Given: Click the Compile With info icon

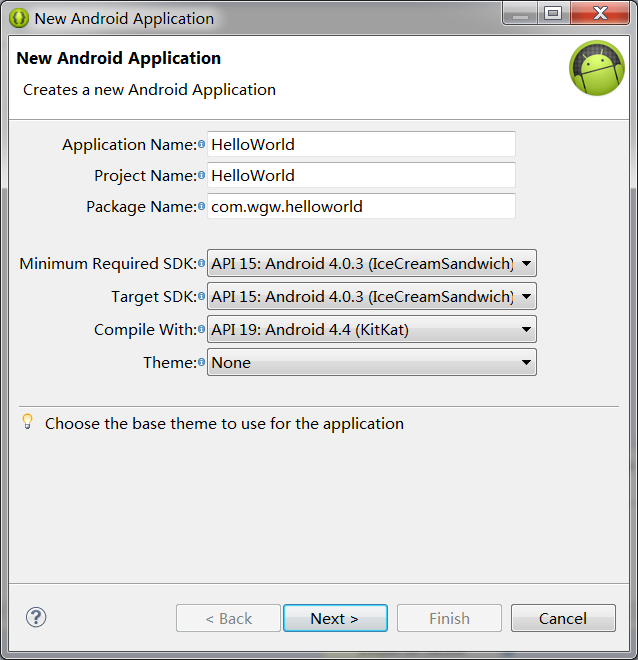Looking at the screenshot, I should [202, 329].
